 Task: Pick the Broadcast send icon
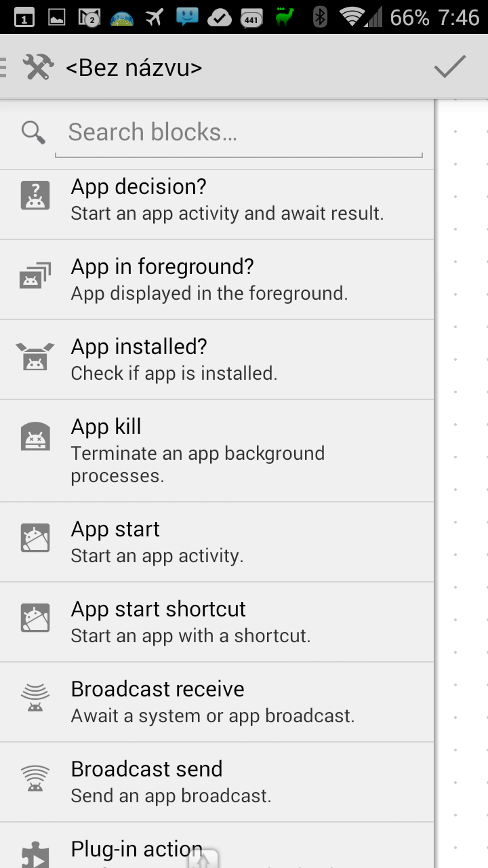pos(35,778)
